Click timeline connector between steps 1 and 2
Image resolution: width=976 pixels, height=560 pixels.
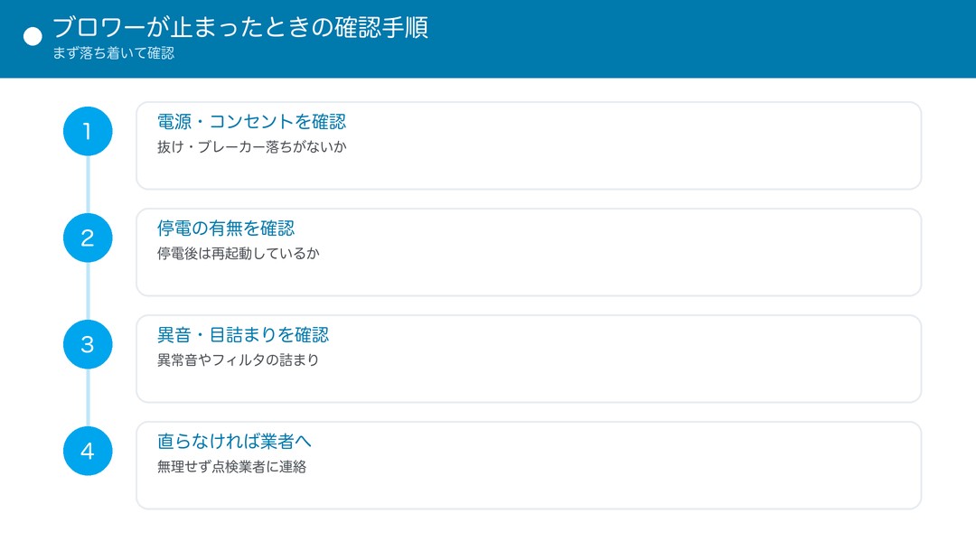88,185
